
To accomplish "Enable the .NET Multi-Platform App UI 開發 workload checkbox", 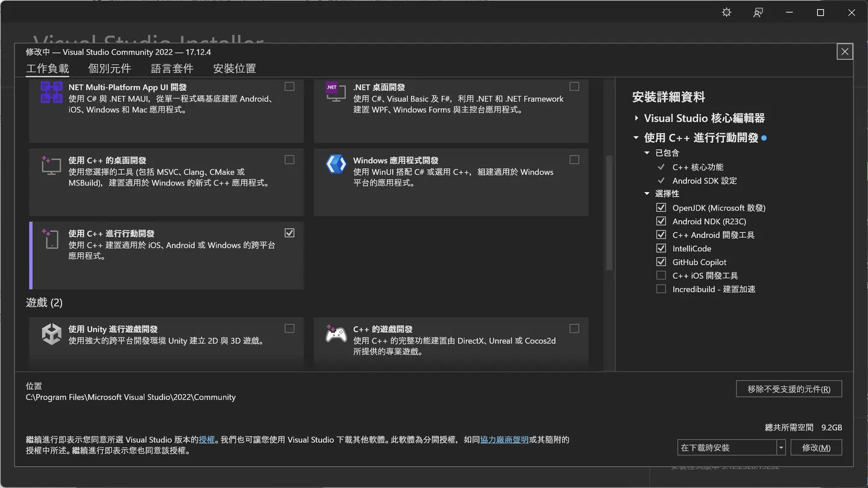I will point(289,87).
